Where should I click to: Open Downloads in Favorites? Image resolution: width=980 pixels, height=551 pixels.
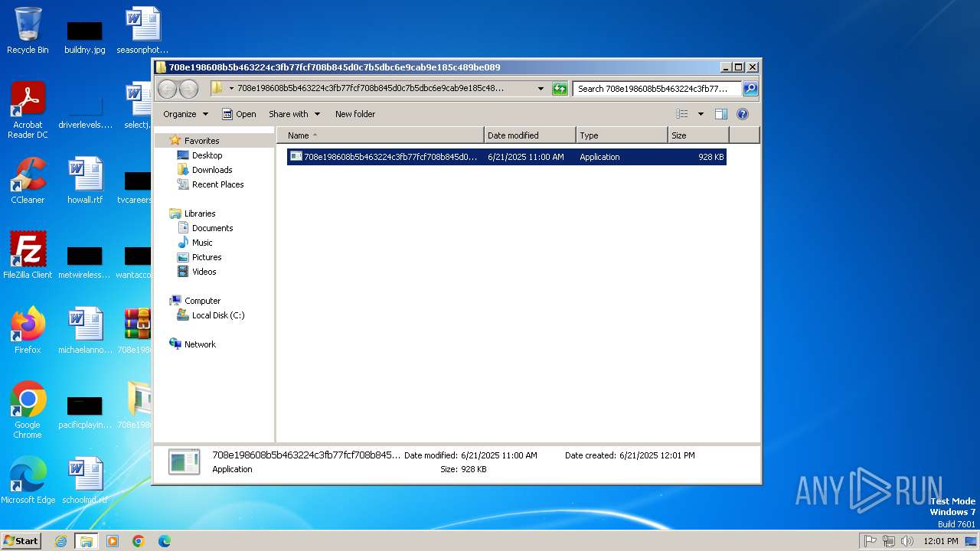point(212,170)
